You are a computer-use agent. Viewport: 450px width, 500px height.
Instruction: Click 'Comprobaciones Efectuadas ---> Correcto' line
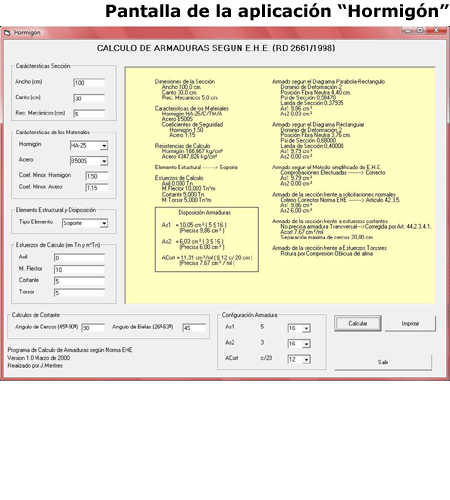(x=333, y=173)
